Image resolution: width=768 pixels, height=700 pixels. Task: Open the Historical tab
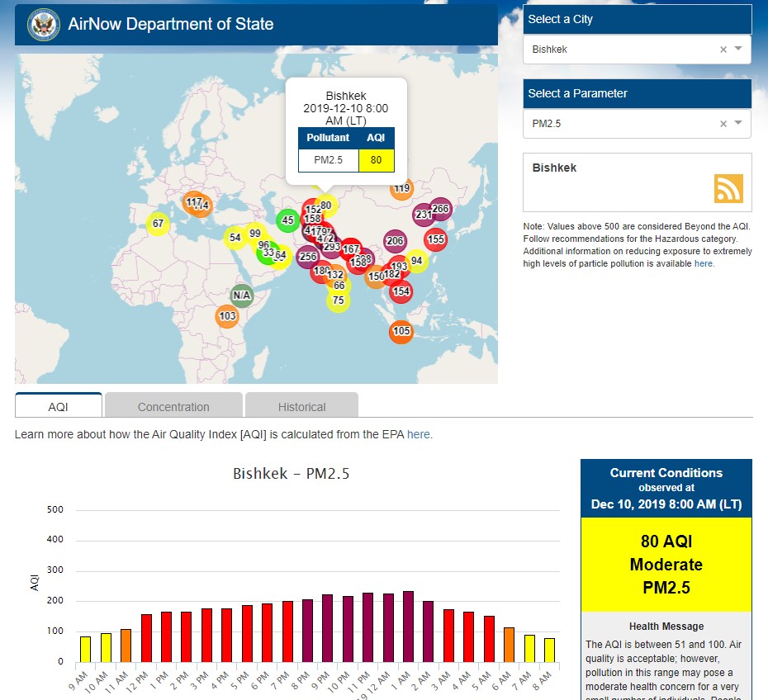click(301, 406)
